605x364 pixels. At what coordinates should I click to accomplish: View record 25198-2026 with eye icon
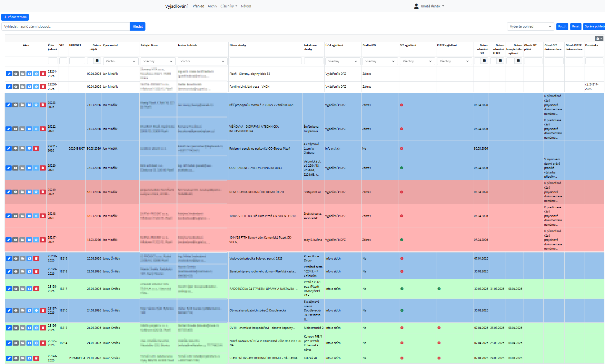15,289
